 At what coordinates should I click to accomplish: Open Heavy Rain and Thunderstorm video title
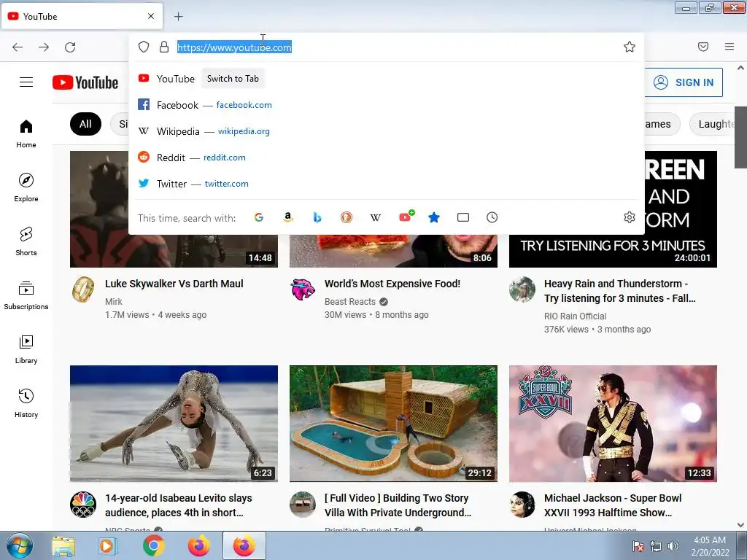[620, 291]
